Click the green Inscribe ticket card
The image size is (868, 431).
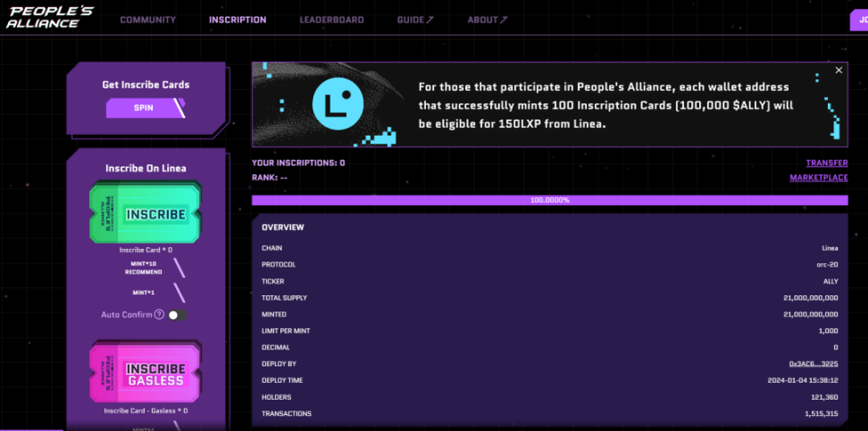(146, 214)
